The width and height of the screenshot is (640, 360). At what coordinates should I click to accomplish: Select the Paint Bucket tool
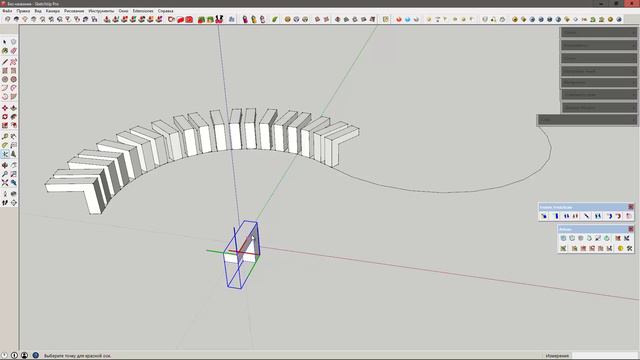(x=5, y=51)
